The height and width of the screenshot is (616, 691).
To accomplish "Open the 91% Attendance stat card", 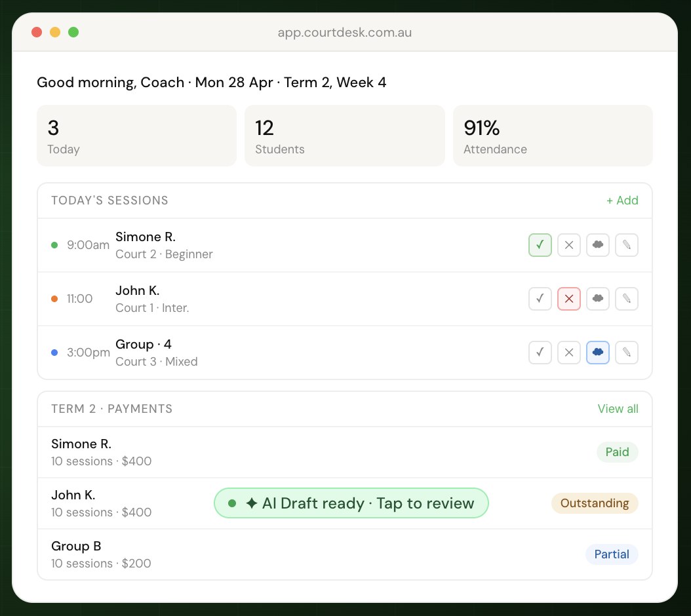I will [553, 136].
